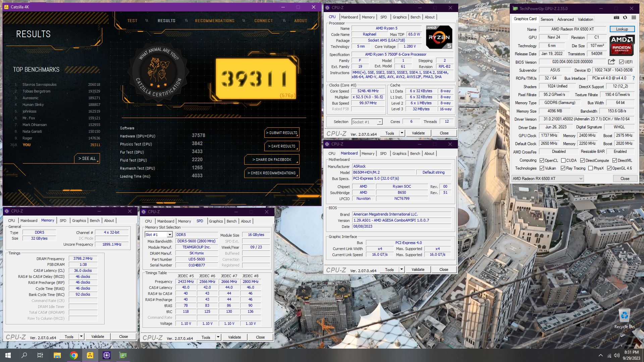The height and width of the screenshot is (362, 644).
Task: Toggle the DirectML checkbox in GPU-Z
Action: tap(614, 161)
